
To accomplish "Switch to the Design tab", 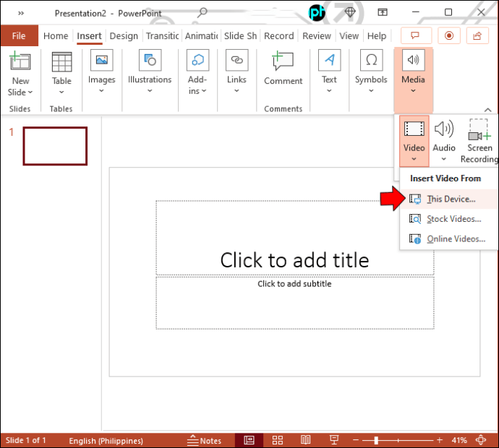I will point(124,35).
